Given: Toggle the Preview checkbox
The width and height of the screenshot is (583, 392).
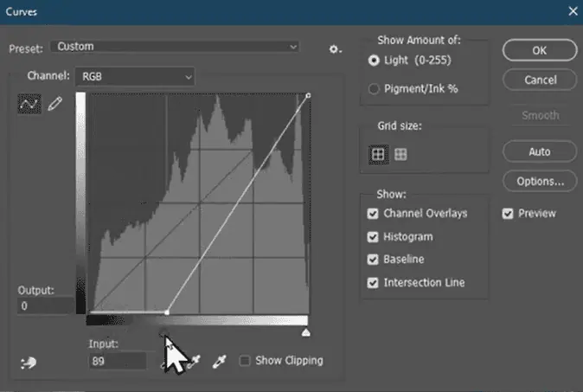Looking at the screenshot, I should tap(508, 214).
